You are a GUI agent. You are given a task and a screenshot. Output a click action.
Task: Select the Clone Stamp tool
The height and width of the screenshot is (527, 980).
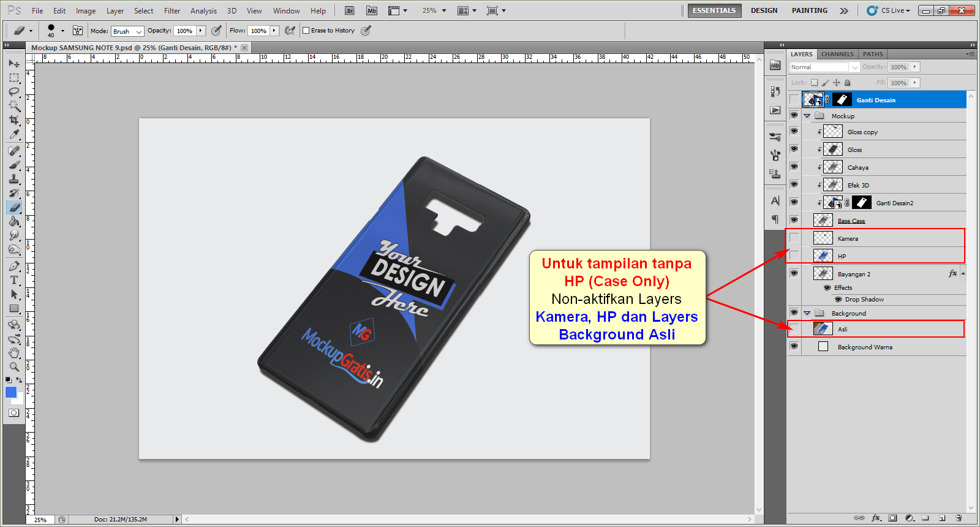pyautogui.click(x=14, y=179)
